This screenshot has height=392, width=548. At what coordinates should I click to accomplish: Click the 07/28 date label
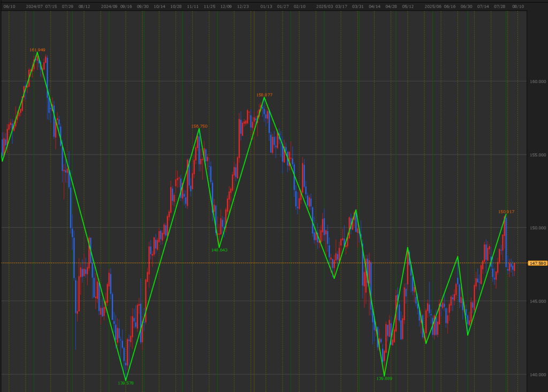point(500,6)
